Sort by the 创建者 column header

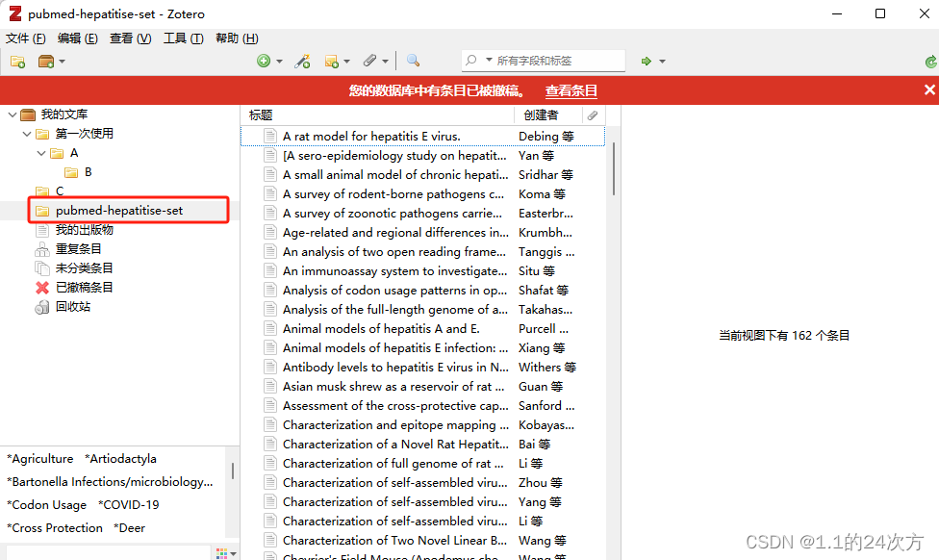[x=548, y=115]
